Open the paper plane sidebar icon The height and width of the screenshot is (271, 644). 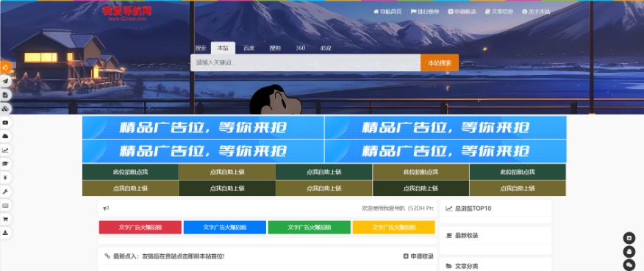tap(6, 82)
